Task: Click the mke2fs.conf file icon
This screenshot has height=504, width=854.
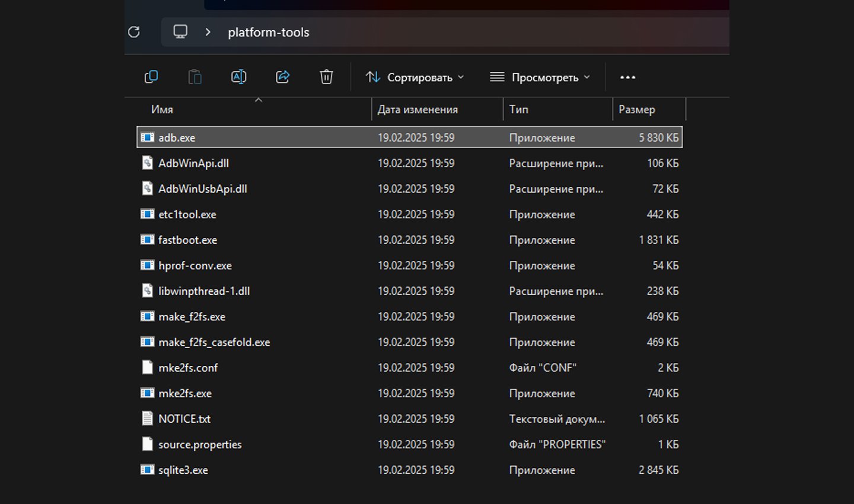Action: (147, 367)
